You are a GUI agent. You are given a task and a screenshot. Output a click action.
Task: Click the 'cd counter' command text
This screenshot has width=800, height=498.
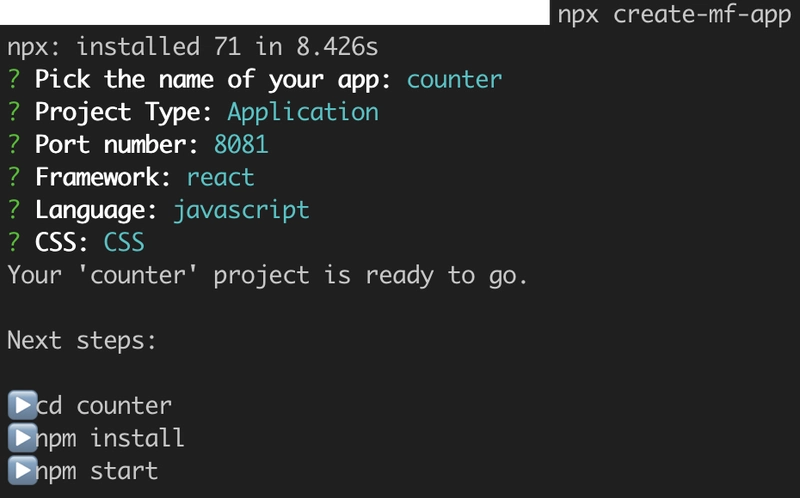(x=104, y=406)
